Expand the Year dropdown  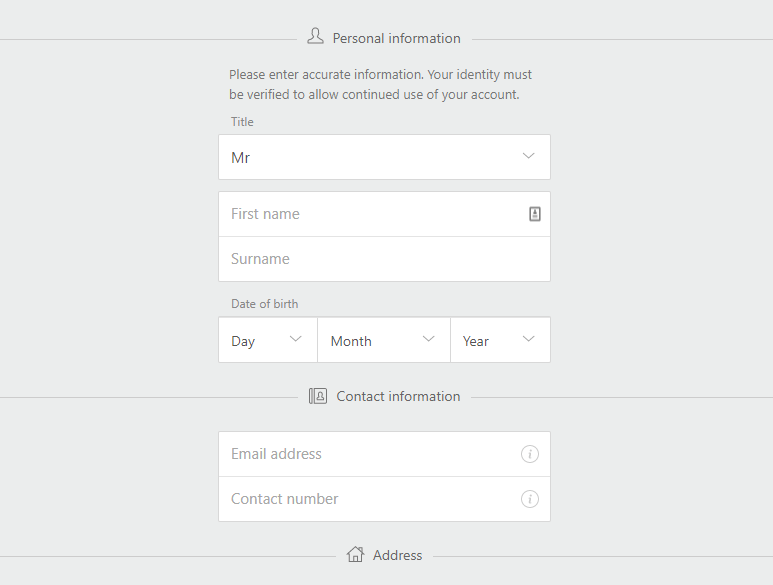tap(500, 340)
